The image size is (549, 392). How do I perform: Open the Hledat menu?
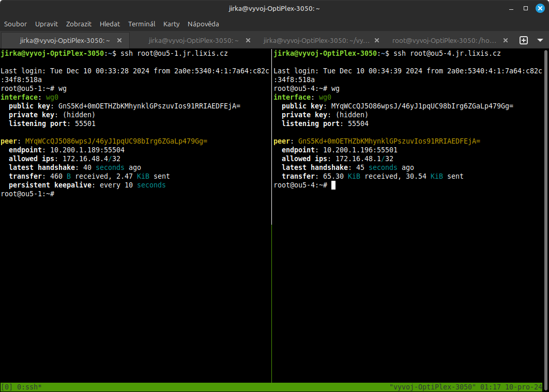(110, 24)
